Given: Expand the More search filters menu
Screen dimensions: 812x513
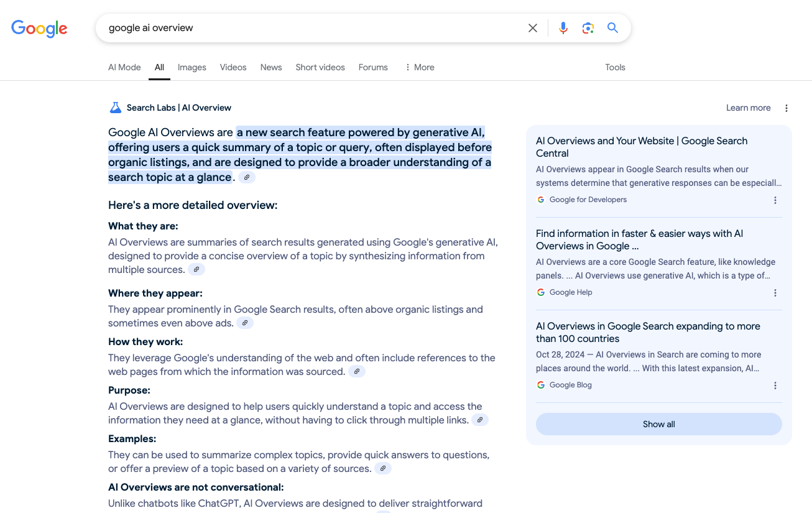Looking at the screenshot, I should (x=419, y=67).
